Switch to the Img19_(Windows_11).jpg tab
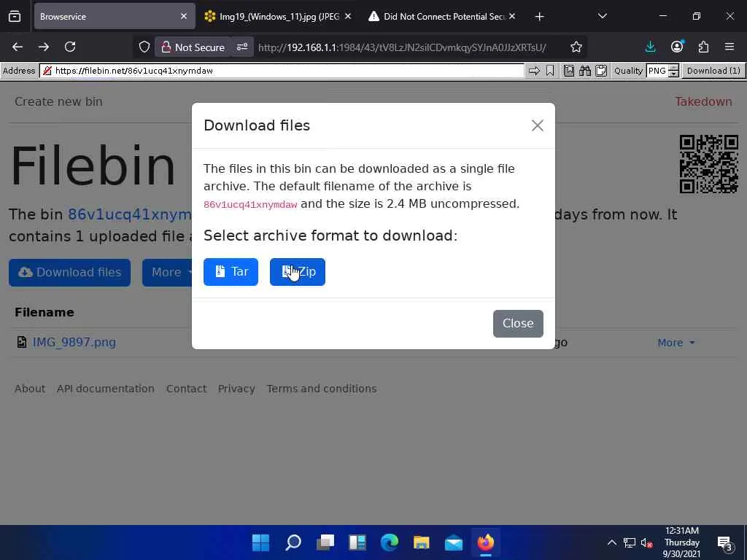 (279, 16)
